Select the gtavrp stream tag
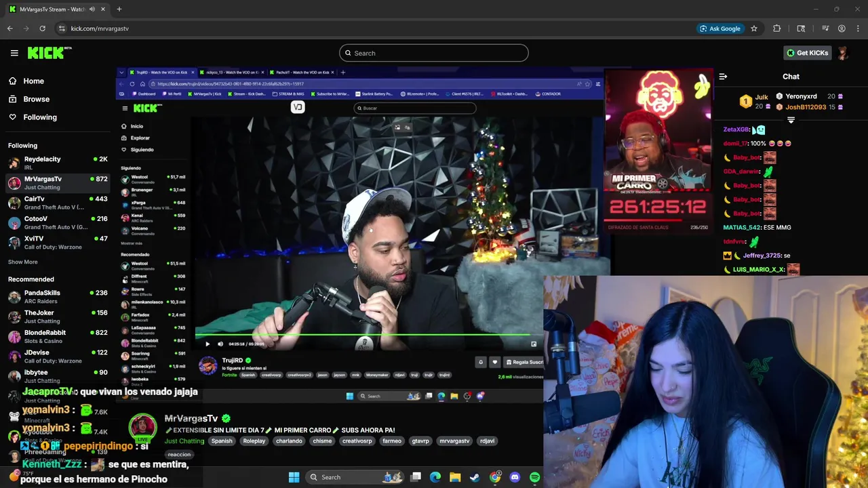This screenshot has height=488, width=868. (x=420, y=441)
